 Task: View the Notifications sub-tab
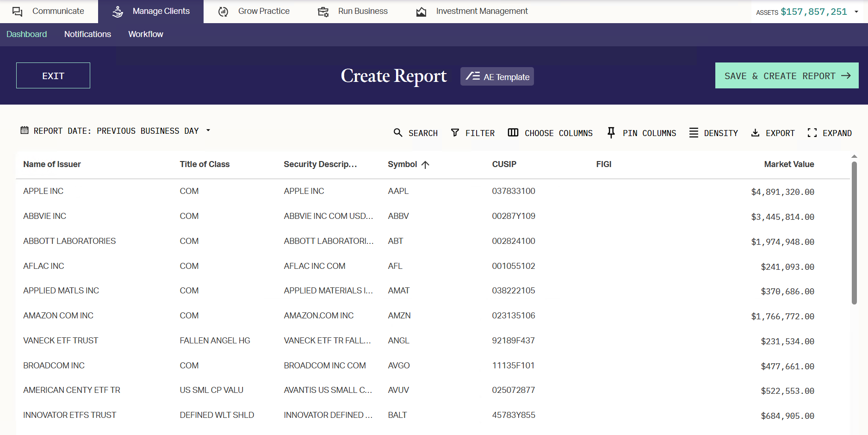[x=87, y=34]
